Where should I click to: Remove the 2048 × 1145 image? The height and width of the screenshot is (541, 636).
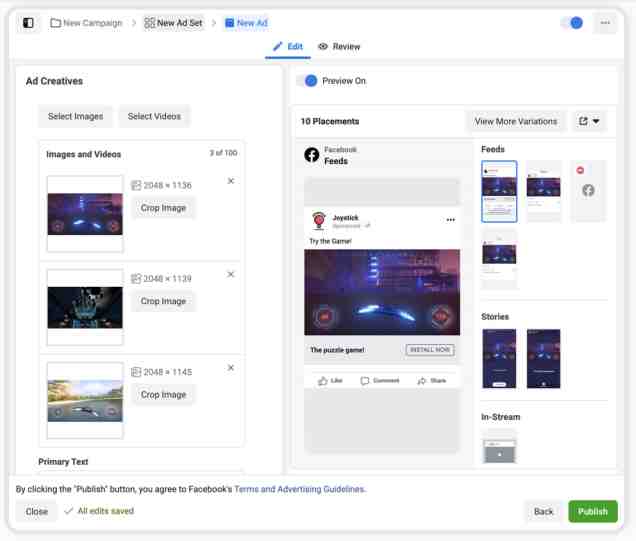pyautogui.click(x=231, y=368)
